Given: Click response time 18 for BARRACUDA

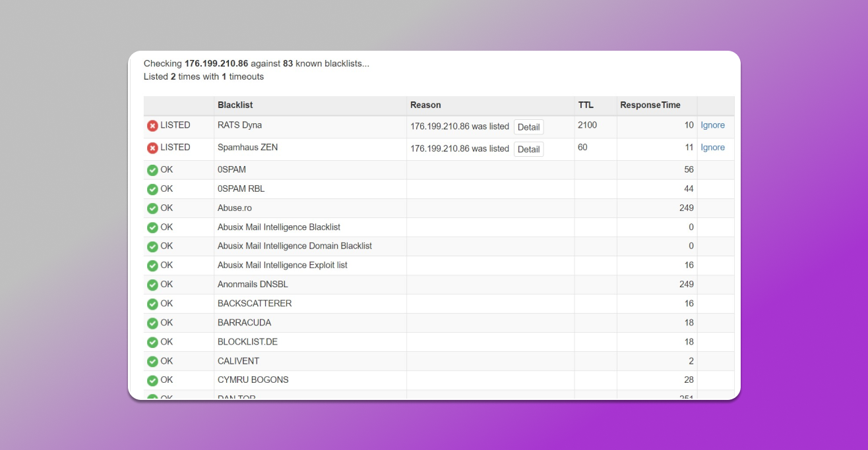Looking at the screenshot, I should tap(689, 322).
